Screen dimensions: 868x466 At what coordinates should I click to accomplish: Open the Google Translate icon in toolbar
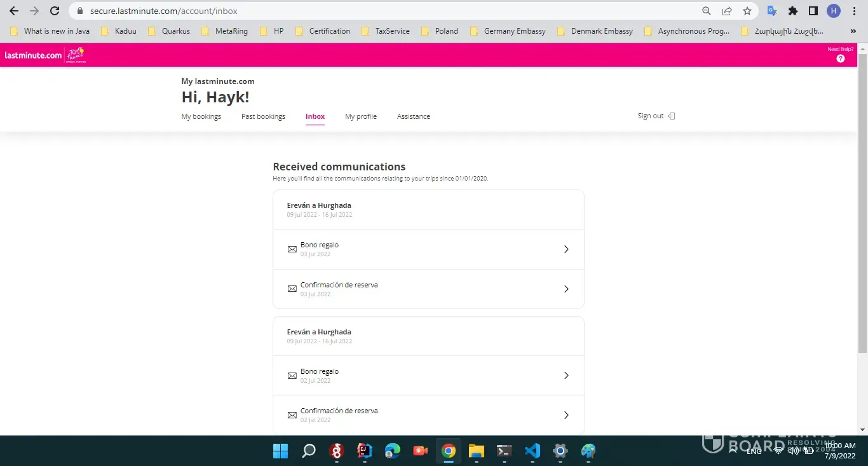(x=772, y=11)
